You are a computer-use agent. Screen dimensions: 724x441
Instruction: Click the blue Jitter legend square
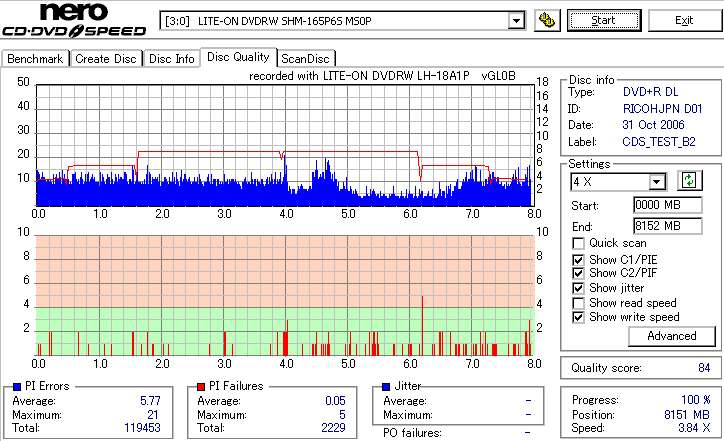point(386,387)
